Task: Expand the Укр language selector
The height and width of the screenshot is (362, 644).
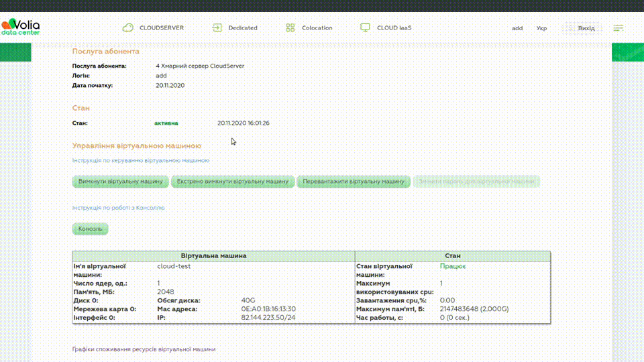Action: click(x=541, y=29)
